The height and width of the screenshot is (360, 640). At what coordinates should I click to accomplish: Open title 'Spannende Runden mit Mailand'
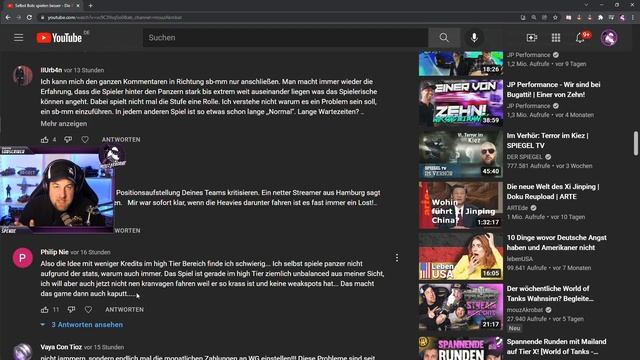pos(557,347)
